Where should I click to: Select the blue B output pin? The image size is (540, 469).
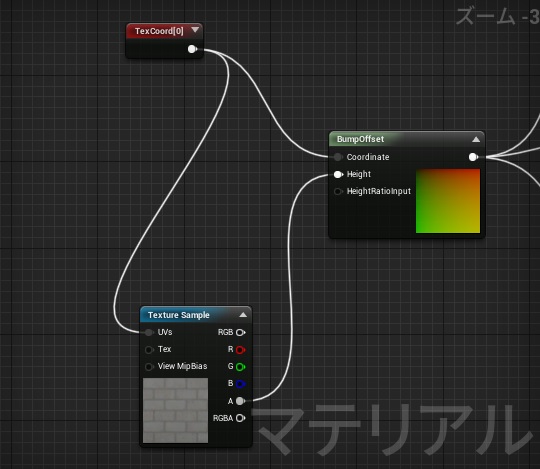point(240,384)
